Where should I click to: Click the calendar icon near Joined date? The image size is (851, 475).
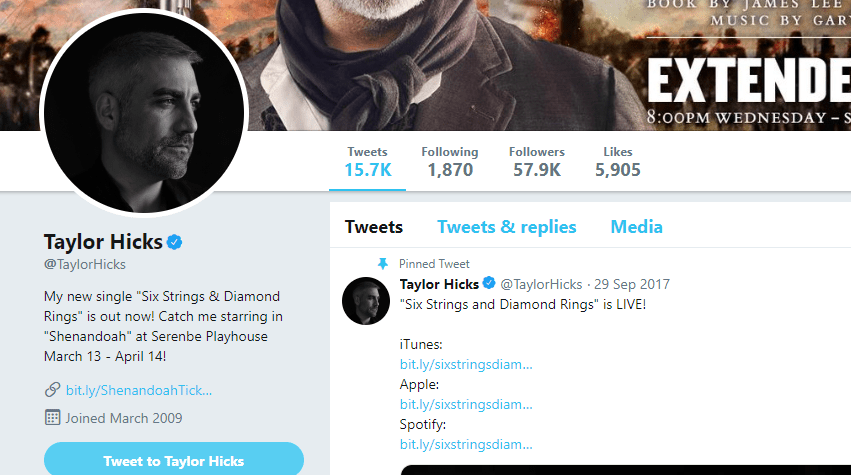tap(52, 417)
